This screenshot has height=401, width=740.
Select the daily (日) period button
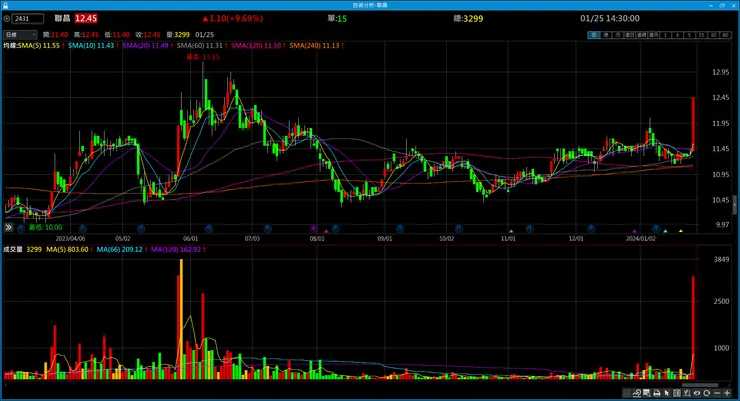[x=594, y=35]
